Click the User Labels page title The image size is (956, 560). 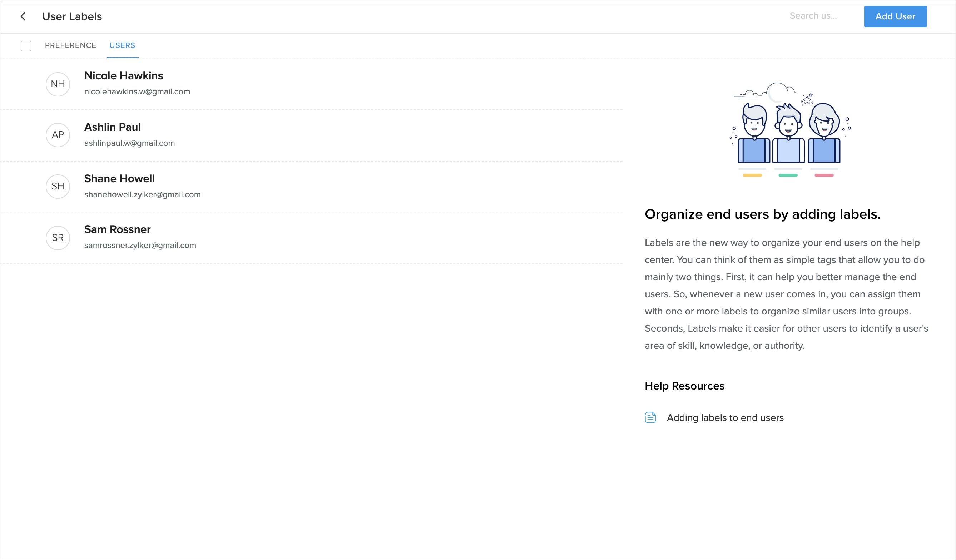click(x=72, y=16)
